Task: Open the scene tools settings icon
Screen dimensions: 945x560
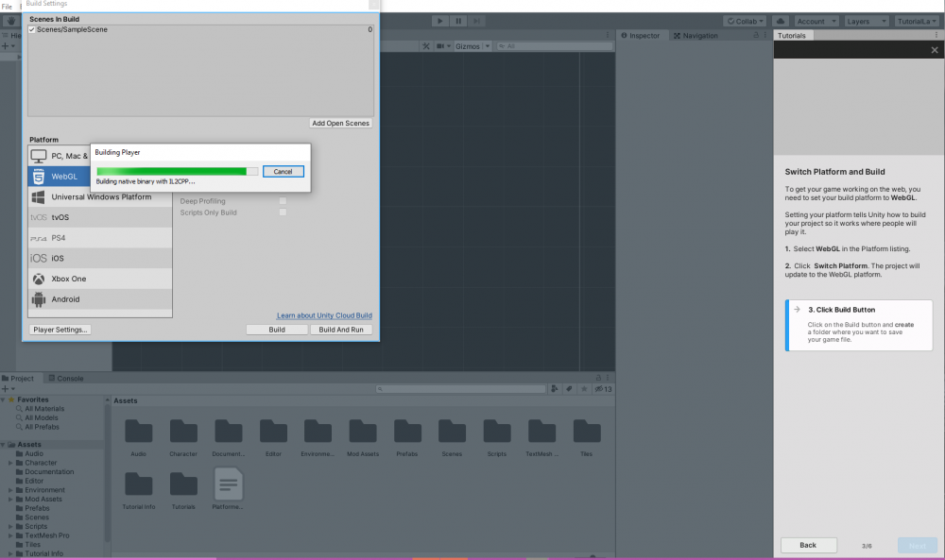Action: (x=426, y=46)
